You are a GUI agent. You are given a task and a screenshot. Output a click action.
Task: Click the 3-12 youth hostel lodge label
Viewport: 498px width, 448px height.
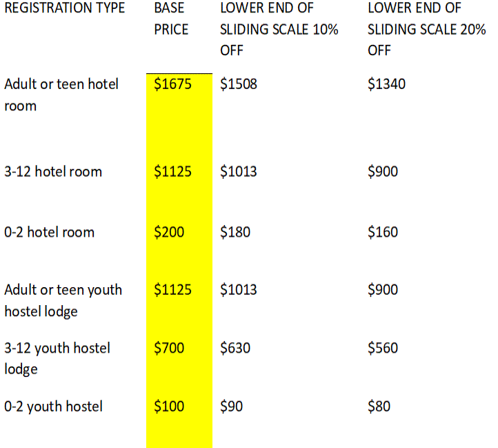57,358
